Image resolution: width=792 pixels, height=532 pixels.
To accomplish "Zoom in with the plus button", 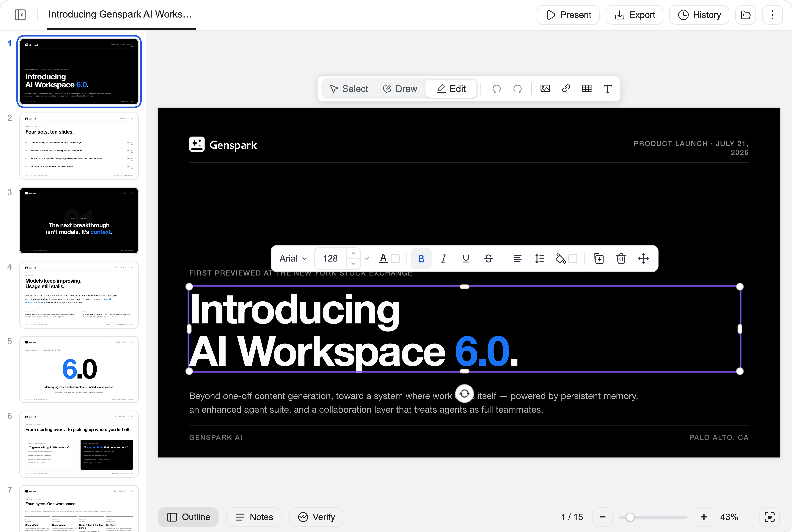I will click(x=704, y=517).
